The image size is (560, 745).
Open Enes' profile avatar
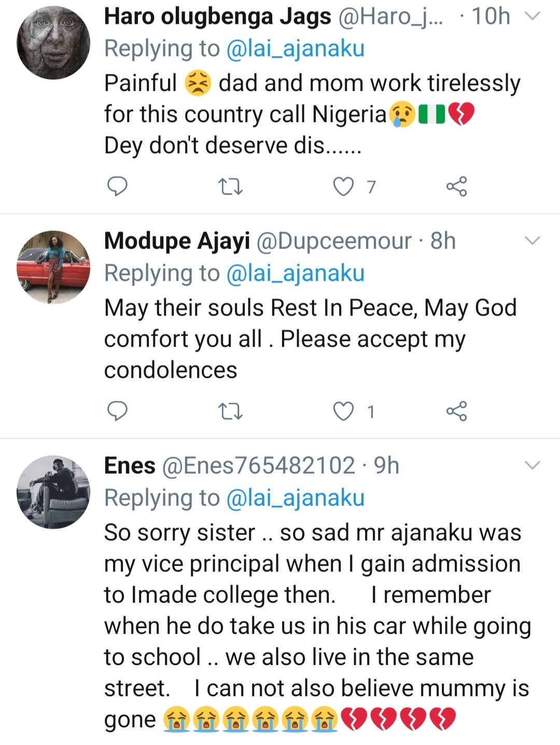click(x=53, y=492)
